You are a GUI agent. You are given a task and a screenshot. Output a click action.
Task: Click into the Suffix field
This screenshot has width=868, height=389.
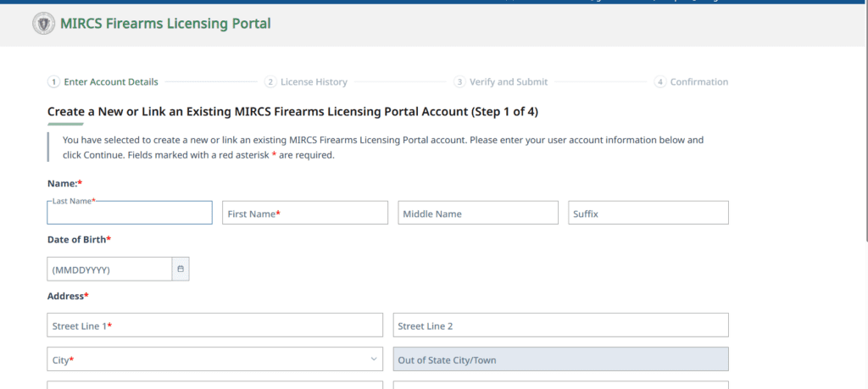coord(648,213)
